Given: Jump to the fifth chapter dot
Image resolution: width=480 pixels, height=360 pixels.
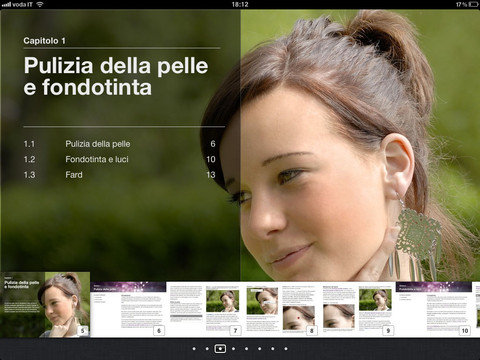Looking at the screenshot, I should pos(246,349).
